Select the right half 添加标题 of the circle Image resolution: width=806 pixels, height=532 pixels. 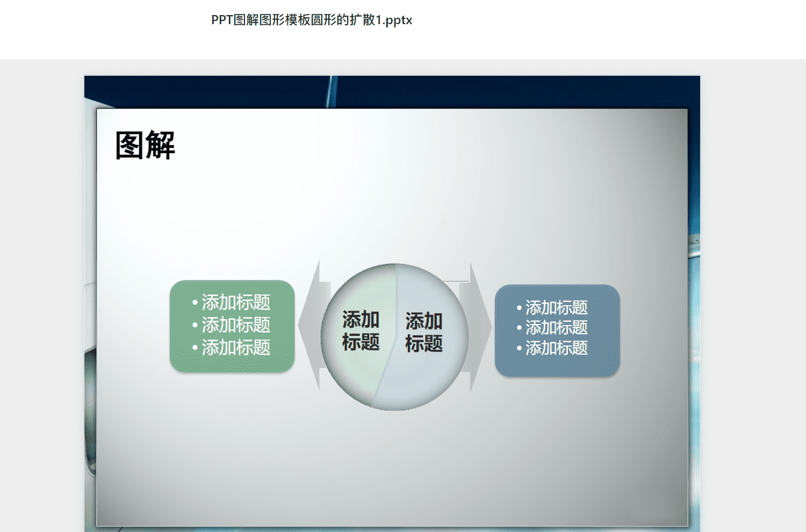(424, 332)
